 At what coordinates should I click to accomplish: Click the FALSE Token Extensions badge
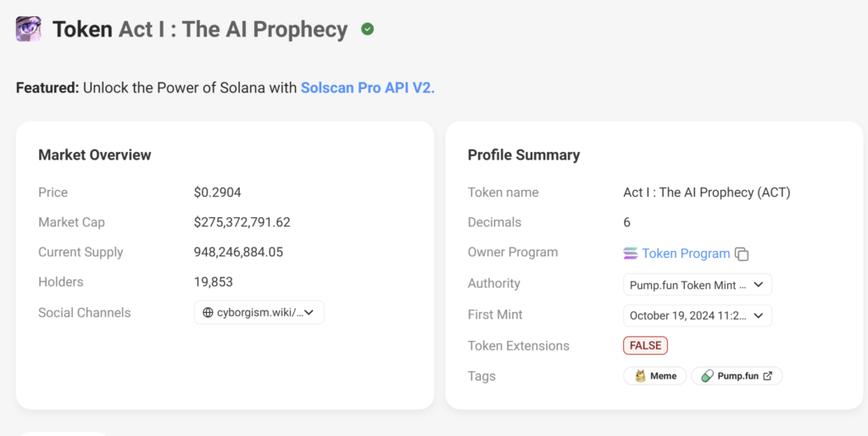click(x=645, y=345)
